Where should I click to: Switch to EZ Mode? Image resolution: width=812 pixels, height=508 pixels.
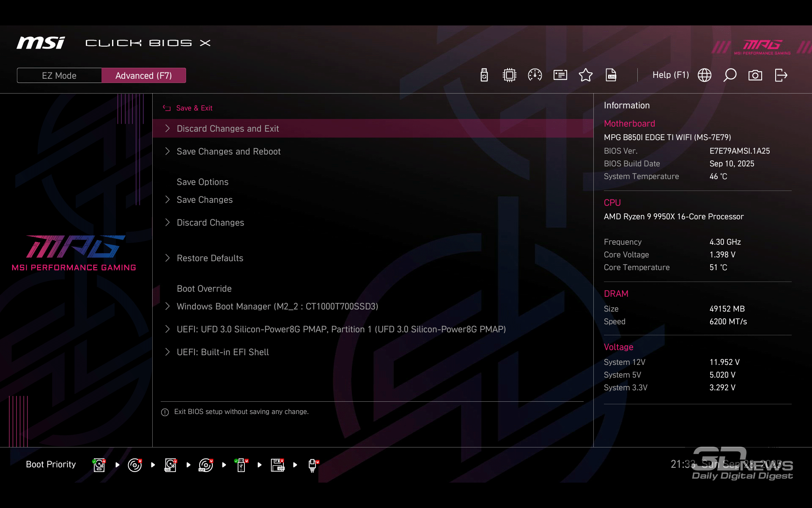59,75
